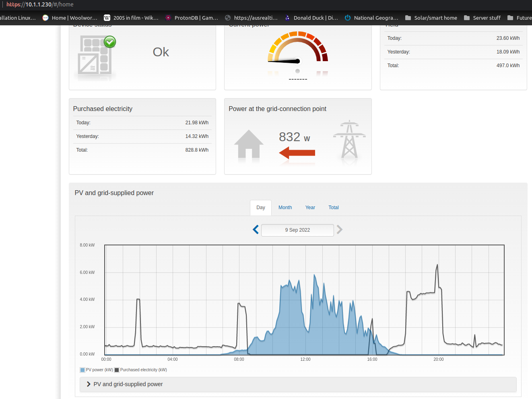Switch to the Month tab
Screen dimensions: 532x399
coord(285,207)
